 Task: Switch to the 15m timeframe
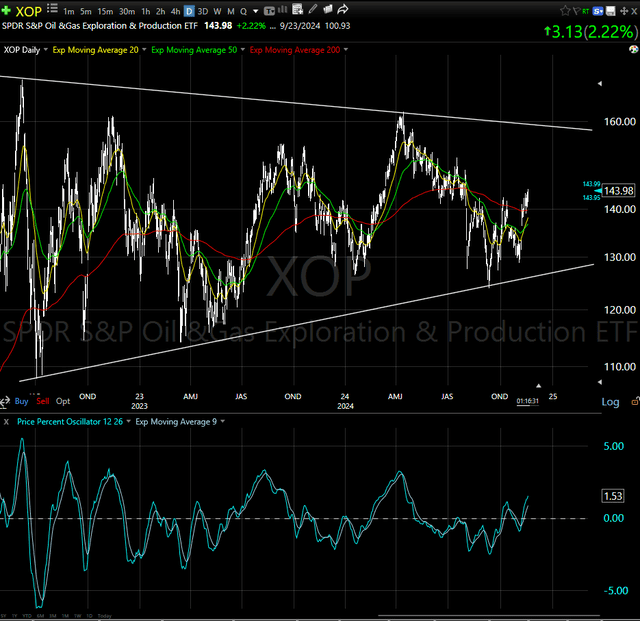[x=105, y=11]
